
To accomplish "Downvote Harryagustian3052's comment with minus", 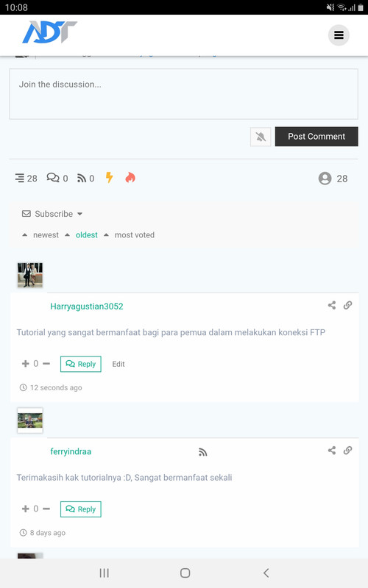I will (x=46, y=363).
